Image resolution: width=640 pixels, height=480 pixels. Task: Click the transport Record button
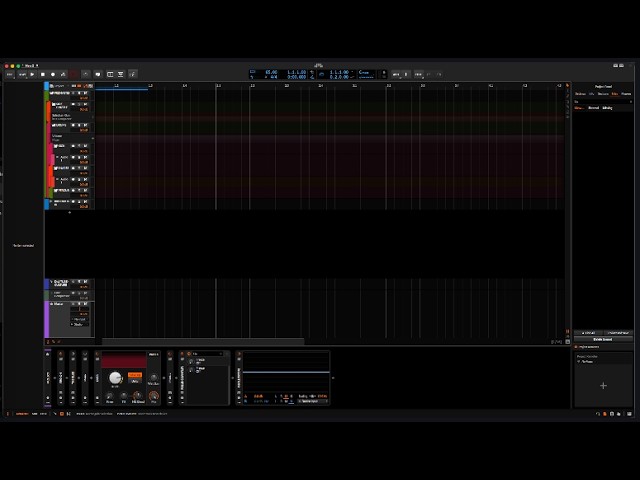[53, 74]
